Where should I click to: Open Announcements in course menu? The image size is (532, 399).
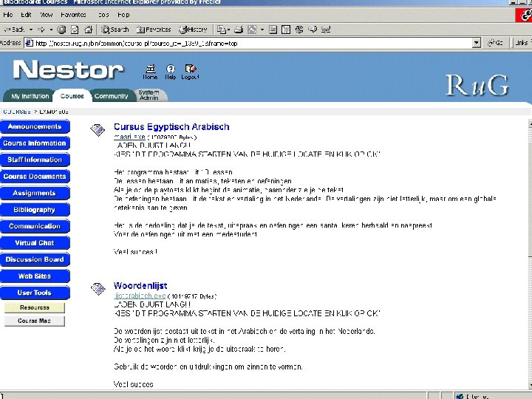35,126
